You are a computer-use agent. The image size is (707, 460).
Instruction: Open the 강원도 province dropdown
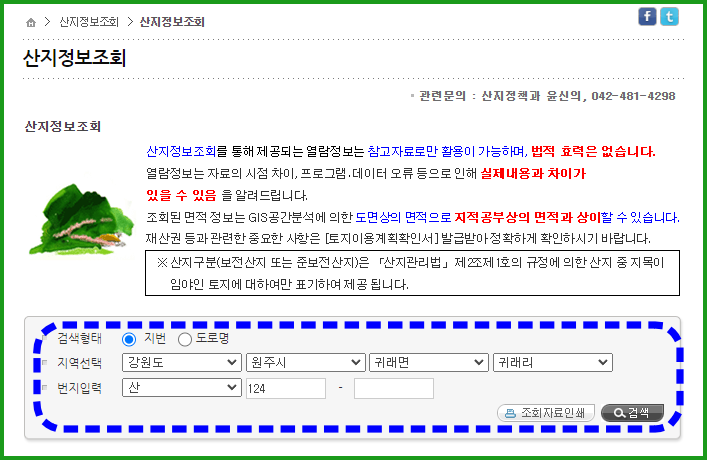182,363
